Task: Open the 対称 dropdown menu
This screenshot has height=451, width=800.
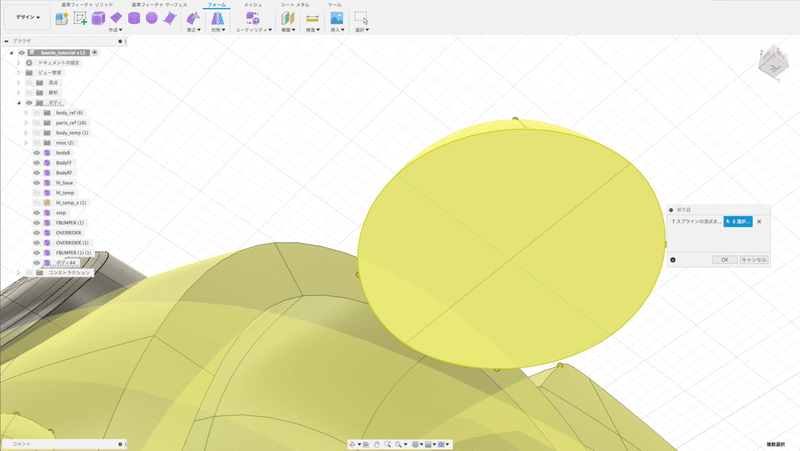Action: point(218,30)
